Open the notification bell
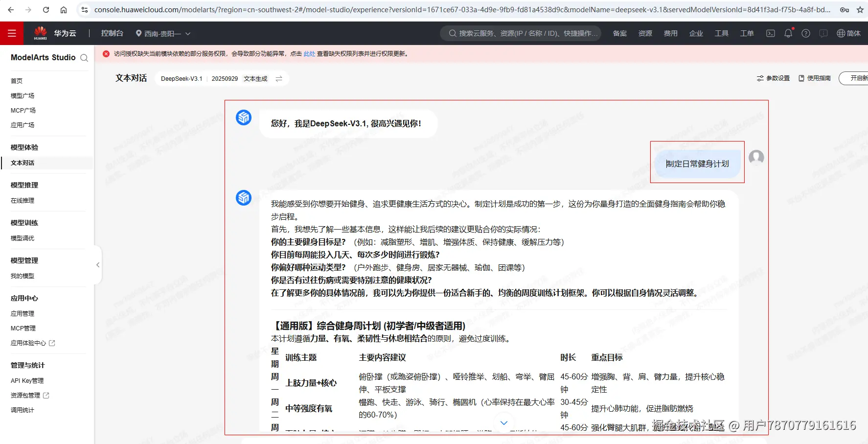 (788, 33)
